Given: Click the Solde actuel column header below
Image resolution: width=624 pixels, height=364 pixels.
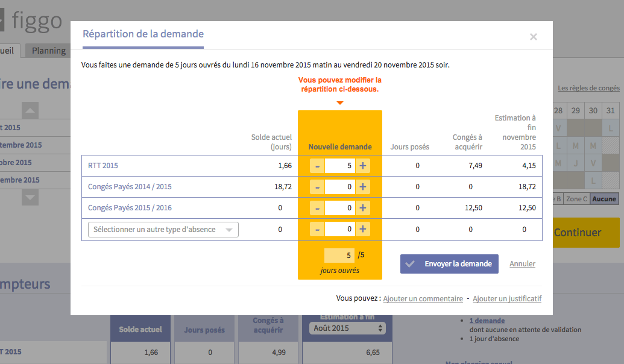Looking at the screenshot, I should pyautogui.click(x=140, y=330).
